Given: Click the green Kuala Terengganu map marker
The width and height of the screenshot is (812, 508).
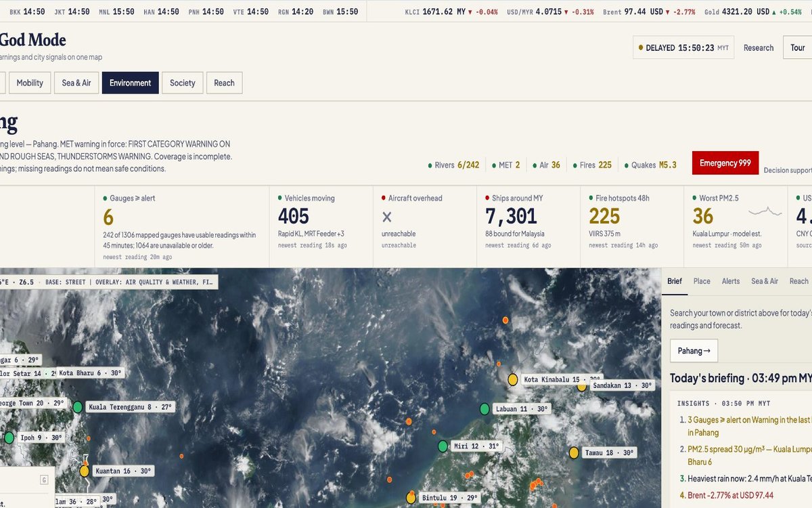Looking at the screenshot, I should [x=78, y=407].
